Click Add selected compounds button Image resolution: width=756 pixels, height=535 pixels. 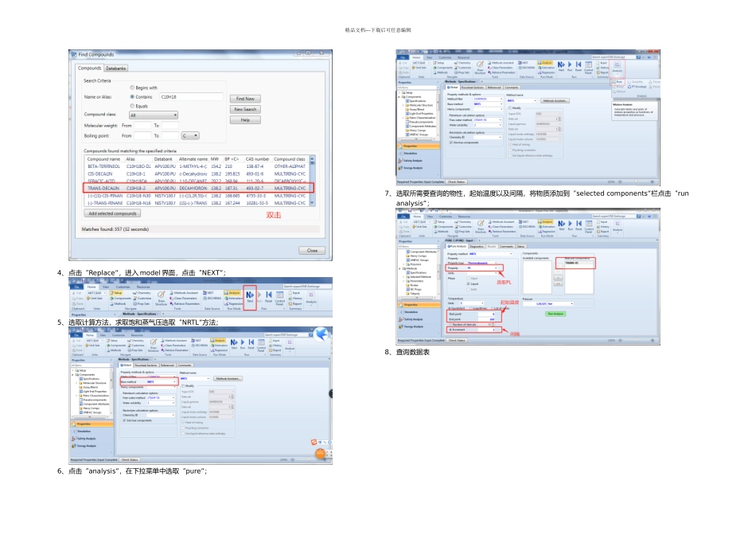(112, 213)
